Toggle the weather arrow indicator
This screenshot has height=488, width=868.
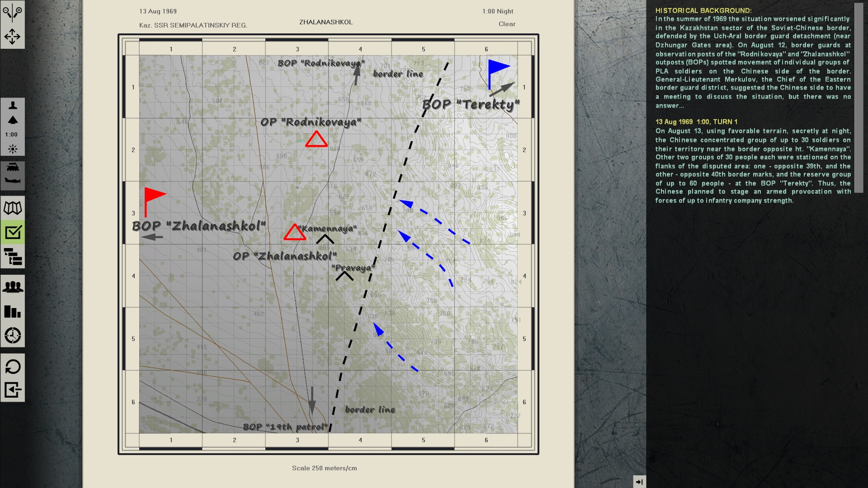(12, 121)
